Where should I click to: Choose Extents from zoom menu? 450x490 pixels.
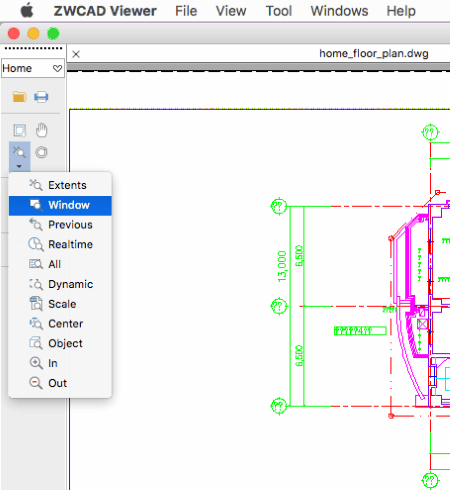tap(60, 185)
